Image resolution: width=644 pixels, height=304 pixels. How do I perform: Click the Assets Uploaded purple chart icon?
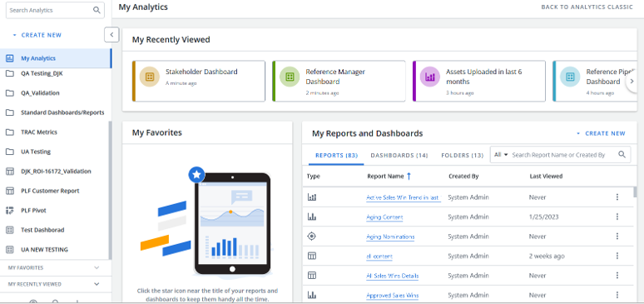(x=430, y=77)
